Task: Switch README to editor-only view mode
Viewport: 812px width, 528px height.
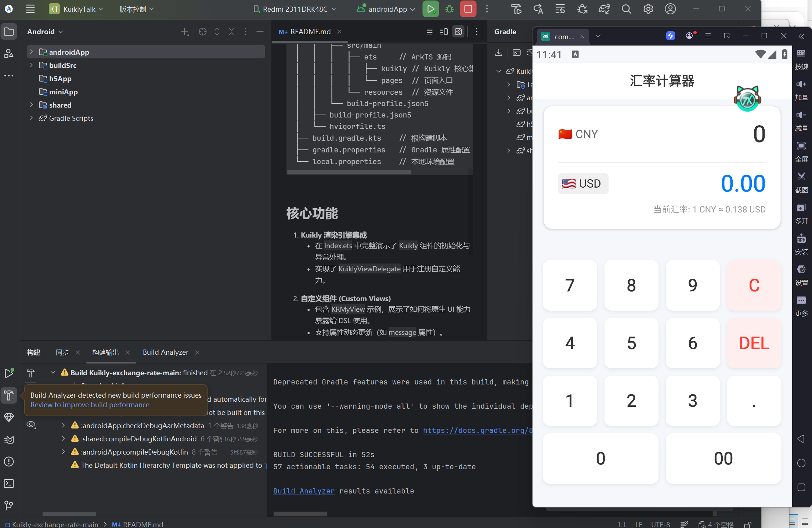Action: click(429, 32)
